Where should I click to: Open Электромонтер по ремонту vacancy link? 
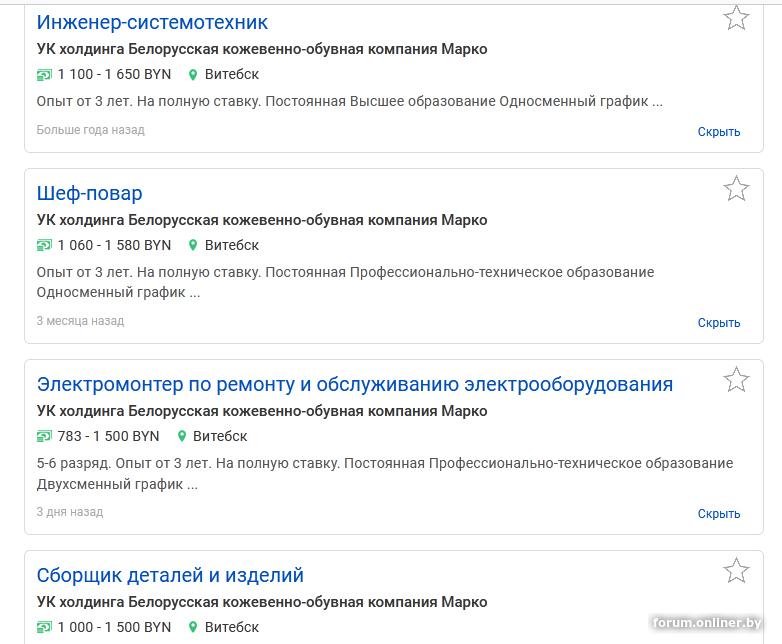coord(355,384)
